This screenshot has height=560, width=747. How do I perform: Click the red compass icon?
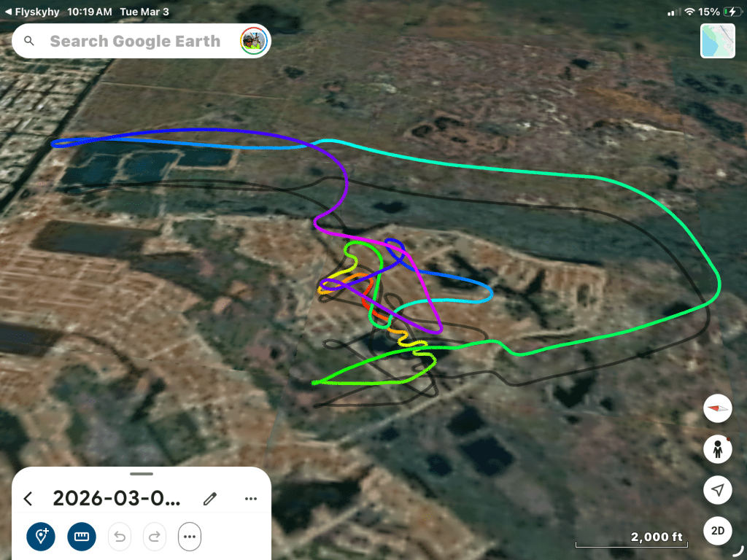pos(718,408)
